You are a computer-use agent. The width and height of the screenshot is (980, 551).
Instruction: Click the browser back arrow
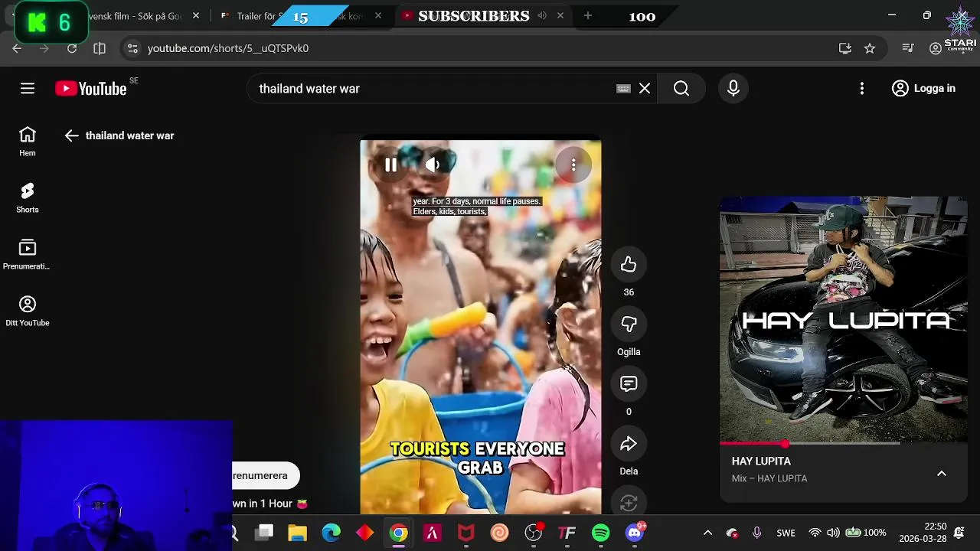coord(17,48)
